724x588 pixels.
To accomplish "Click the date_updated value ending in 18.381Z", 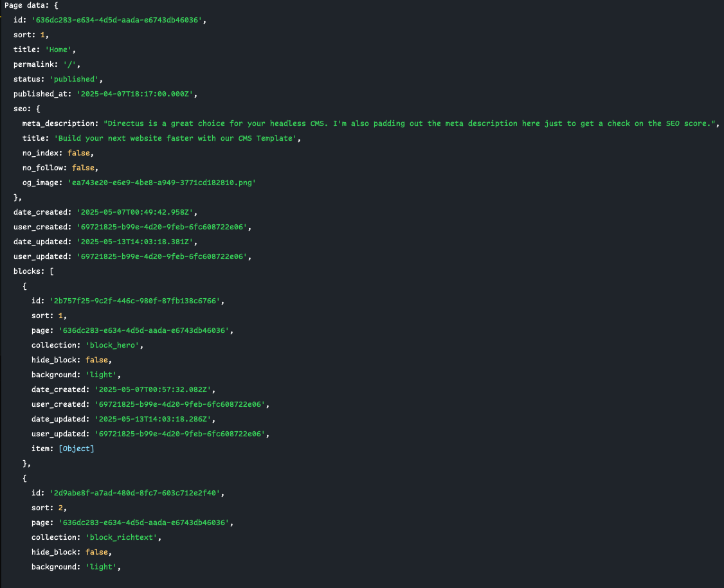I will pyautogui.click(x=134, y=242).
